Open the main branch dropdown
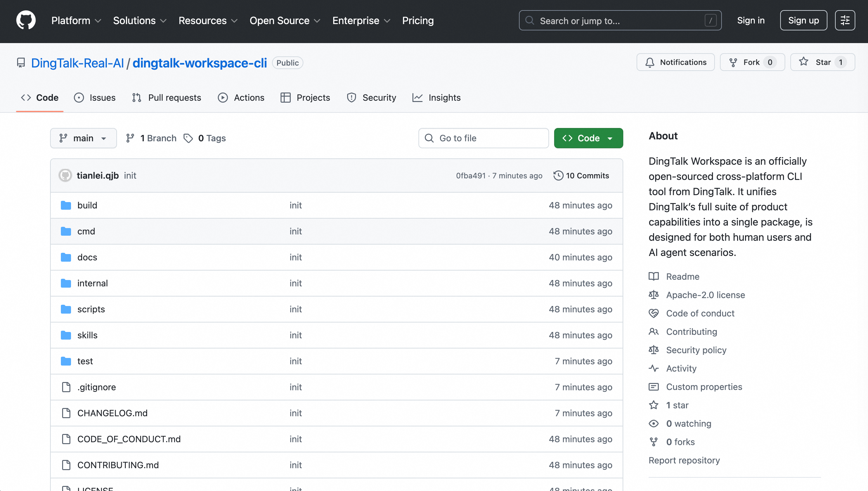 coord(83,138)
